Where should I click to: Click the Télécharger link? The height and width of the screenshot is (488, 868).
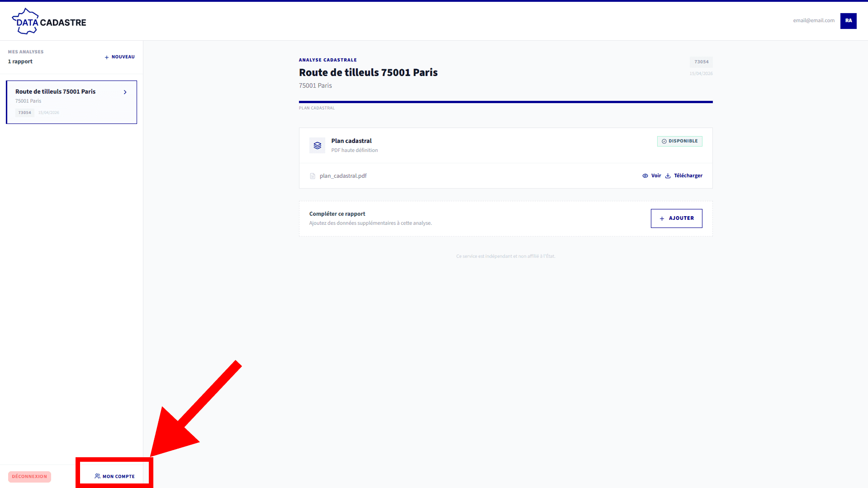coord(688,176)
